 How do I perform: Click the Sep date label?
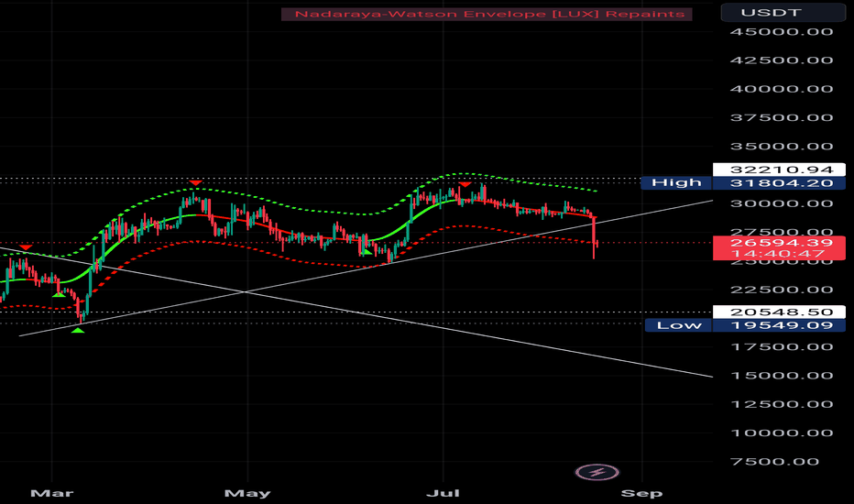641,493
